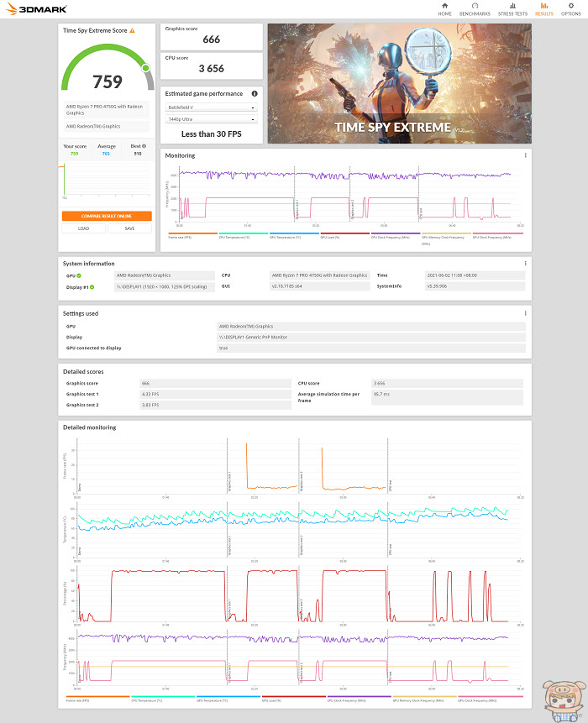Toggle Frame rate legend in Monitoring chart

[192, 235]
